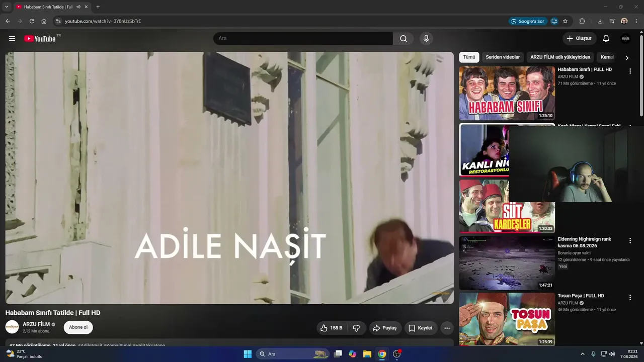
Task: Open the tab search dropdown arrow
Action: tap(6, 7)
